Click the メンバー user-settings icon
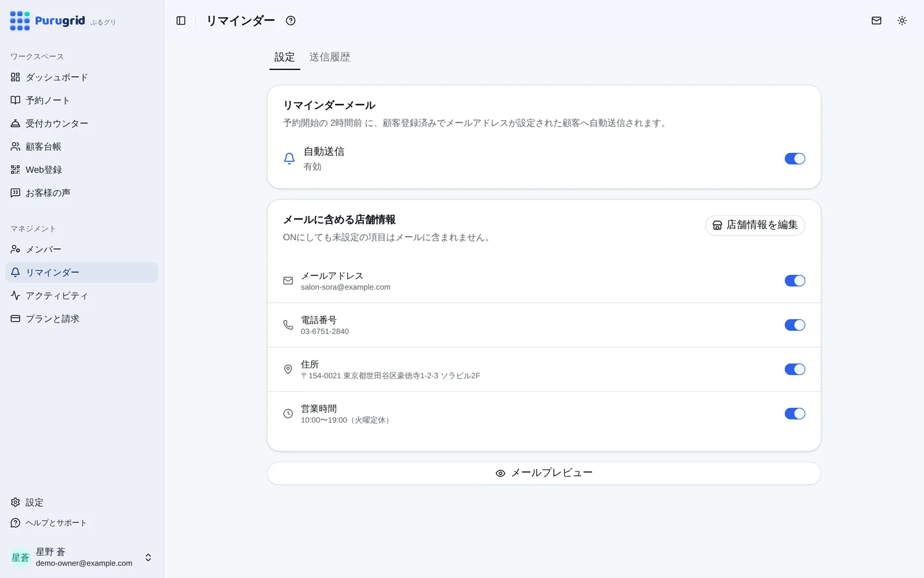 pyautogui.click(x=15, y=249)
